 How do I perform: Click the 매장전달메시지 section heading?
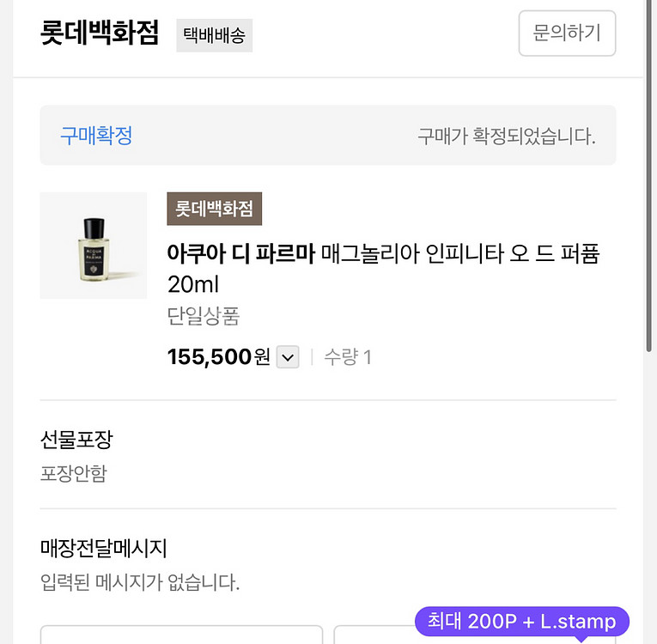[104, 548]
